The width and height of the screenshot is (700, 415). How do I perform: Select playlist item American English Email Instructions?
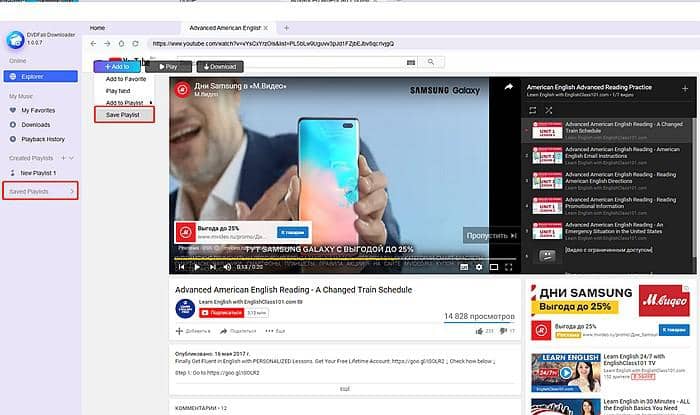point(607,156)
